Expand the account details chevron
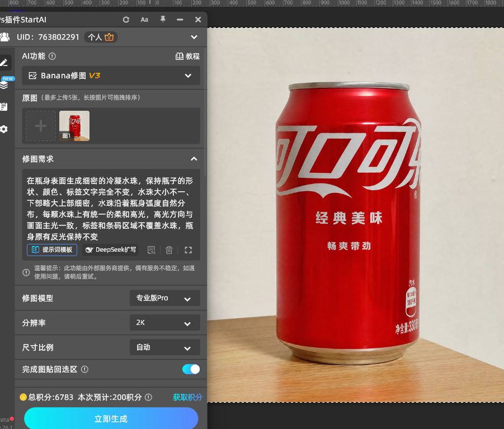The image size is (504, 429). pos(194,37)
